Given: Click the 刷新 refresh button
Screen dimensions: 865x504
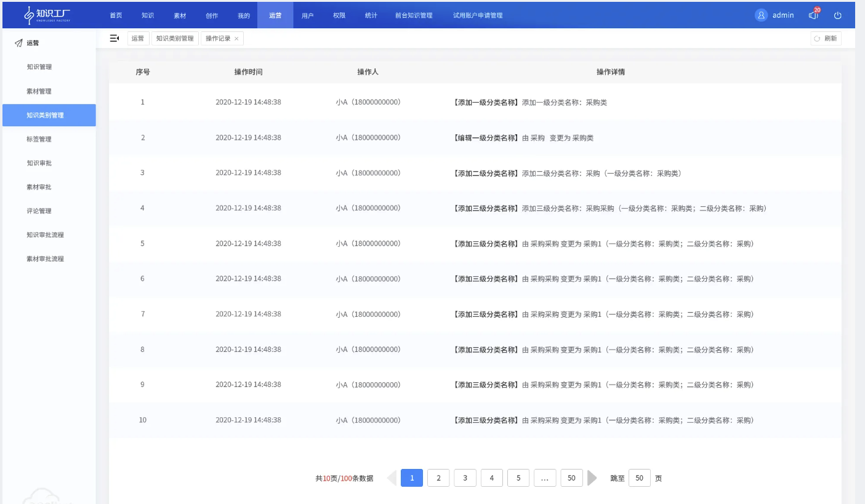Looking at the screenshot, I should click(x=826, y=38).
